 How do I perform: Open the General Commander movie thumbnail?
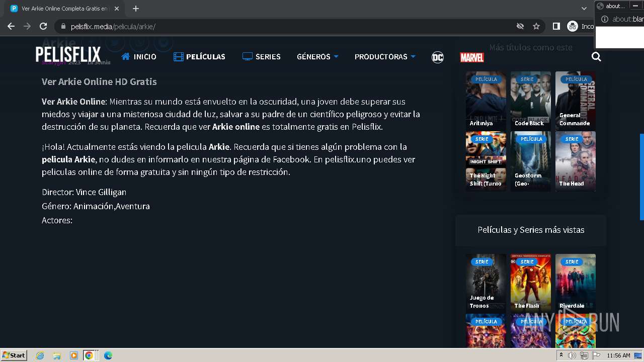576,101
